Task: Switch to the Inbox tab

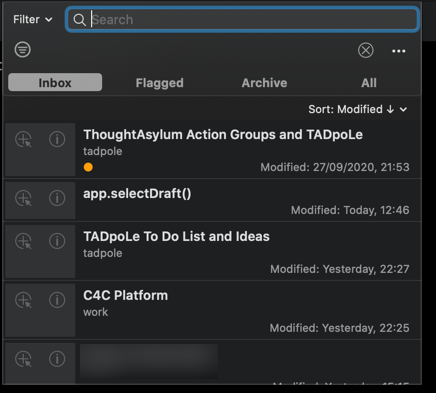Action: 55,82
